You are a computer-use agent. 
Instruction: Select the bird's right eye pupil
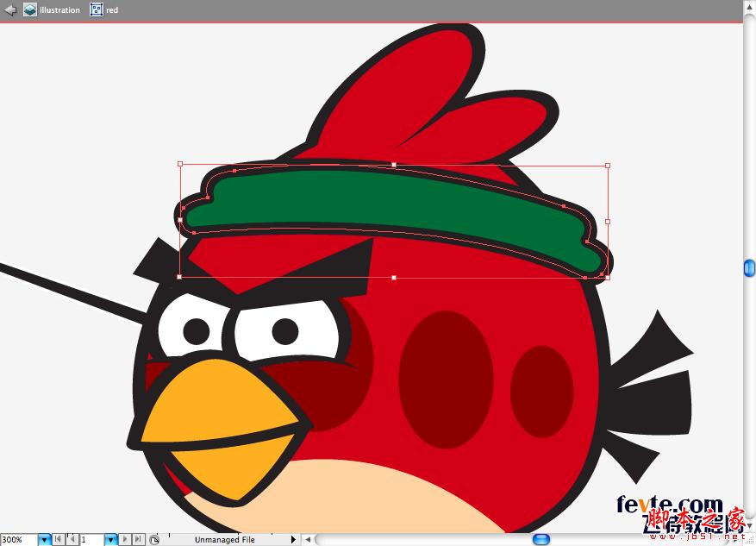(285, 331)
